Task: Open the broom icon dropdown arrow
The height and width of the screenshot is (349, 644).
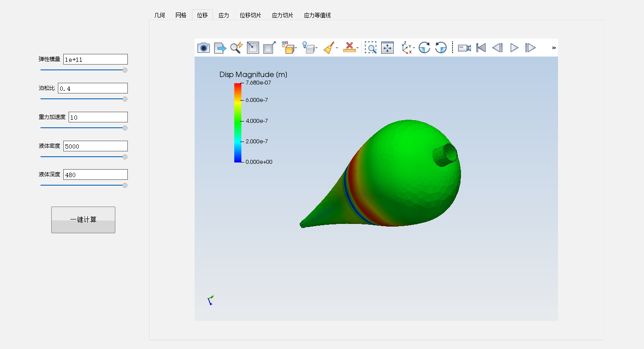Action: point(337,48)
